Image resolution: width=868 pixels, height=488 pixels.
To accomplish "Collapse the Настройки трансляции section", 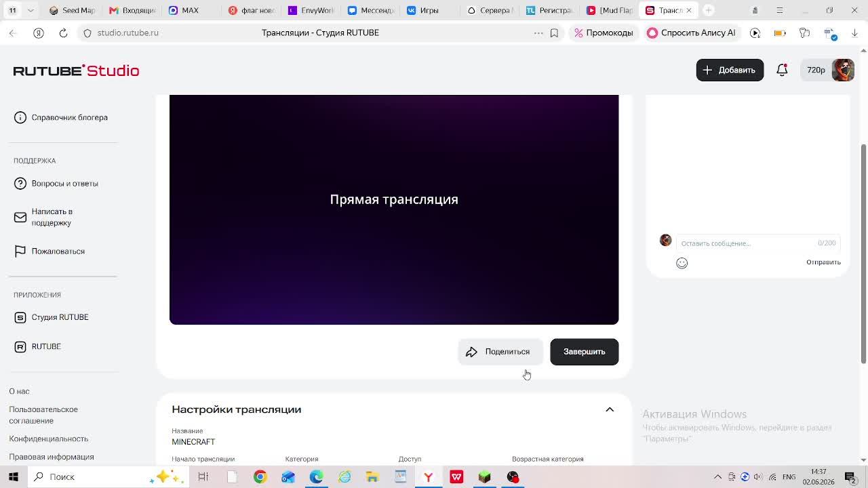I will click(610, 409).
